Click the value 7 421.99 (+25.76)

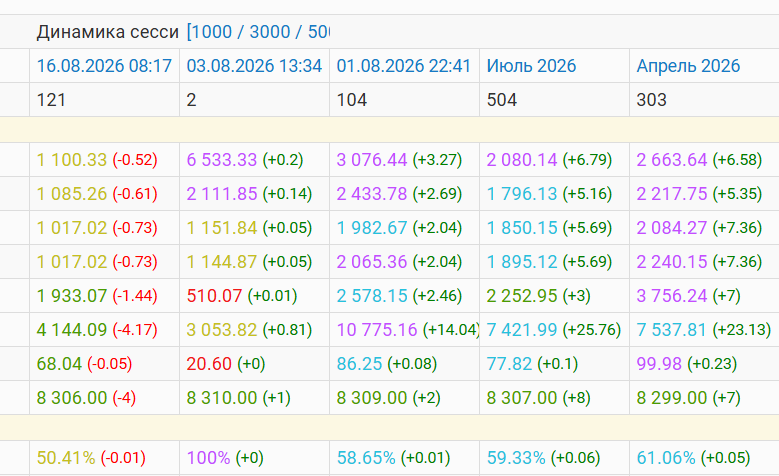(554, 330)
